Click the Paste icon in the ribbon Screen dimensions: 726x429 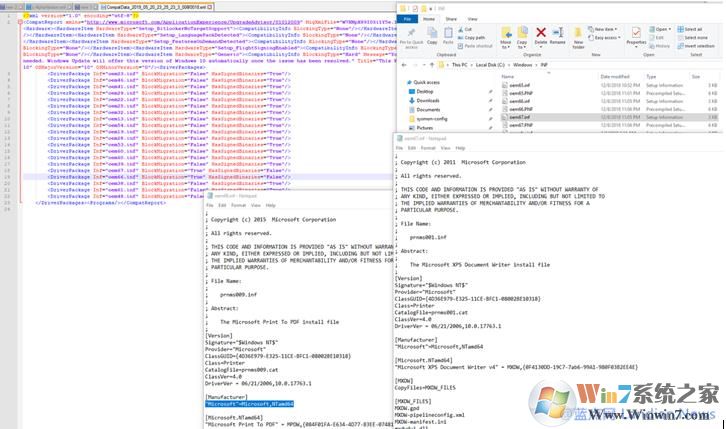tap(447, 38)
